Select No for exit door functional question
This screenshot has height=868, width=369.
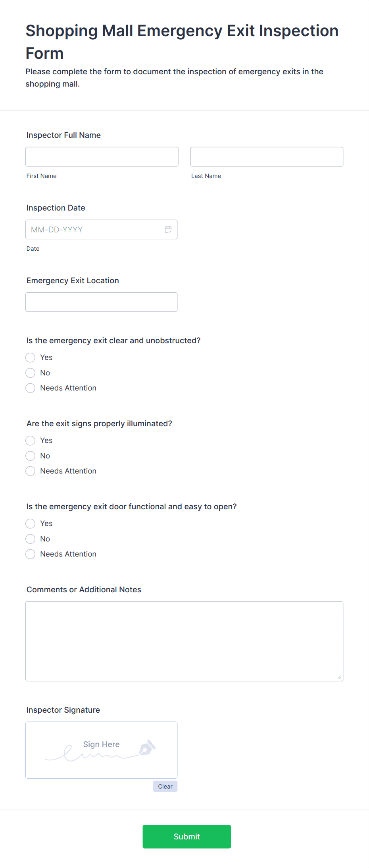click(x=30, y=539)
